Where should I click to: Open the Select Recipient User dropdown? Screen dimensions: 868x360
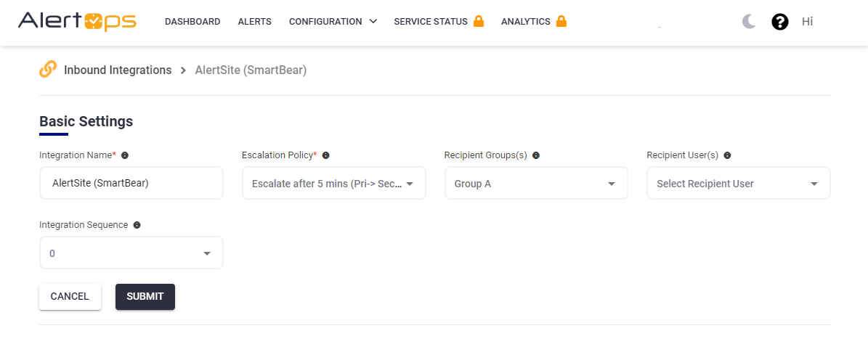pyautogui.click(x=738, y=184)
